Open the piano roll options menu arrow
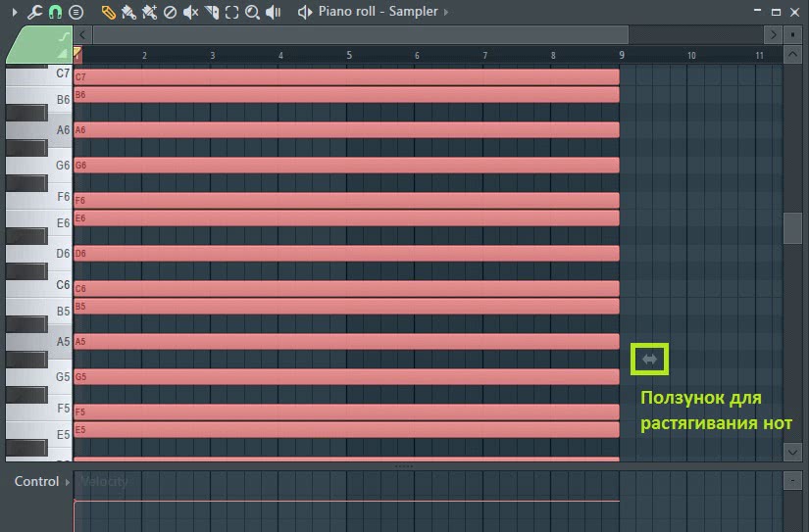 tap(14, 12)
